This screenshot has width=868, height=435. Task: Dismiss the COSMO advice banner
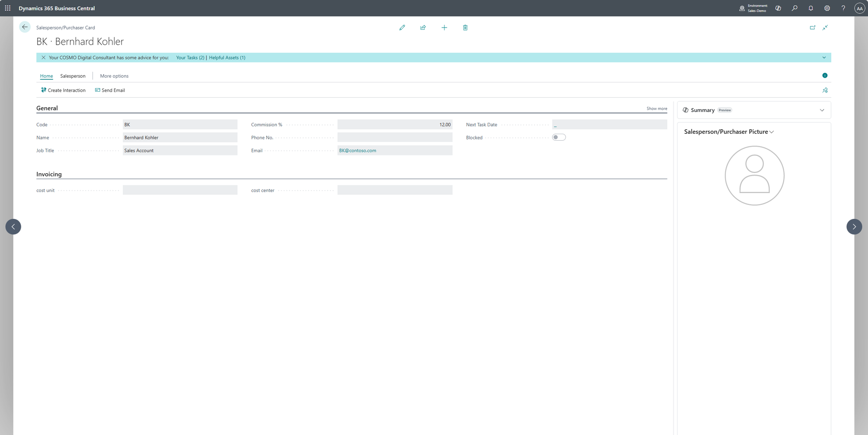click(x=43, y=58)
